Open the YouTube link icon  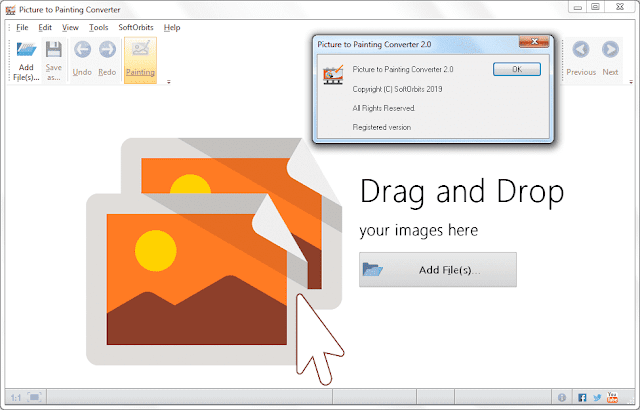612,397
